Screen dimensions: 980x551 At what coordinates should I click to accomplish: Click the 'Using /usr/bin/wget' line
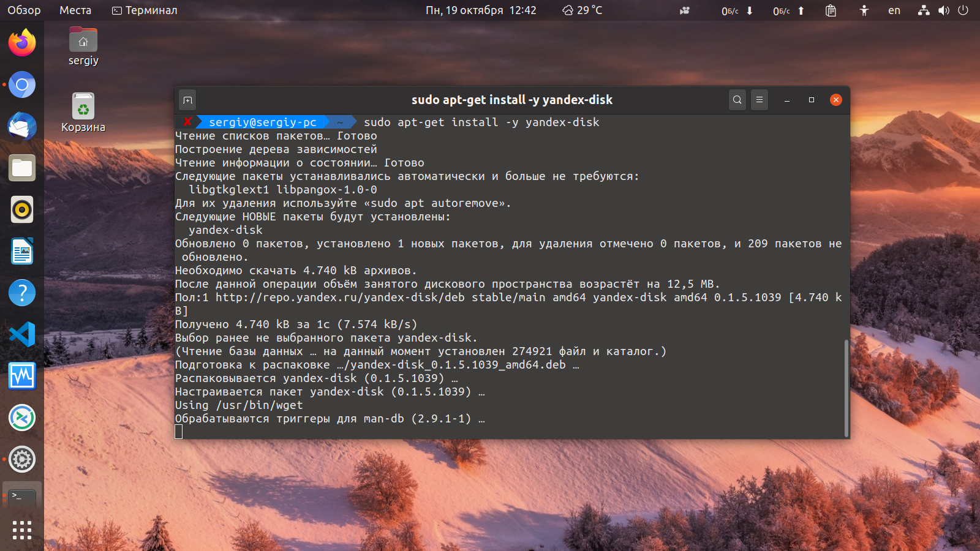click(x=239, y=405)
